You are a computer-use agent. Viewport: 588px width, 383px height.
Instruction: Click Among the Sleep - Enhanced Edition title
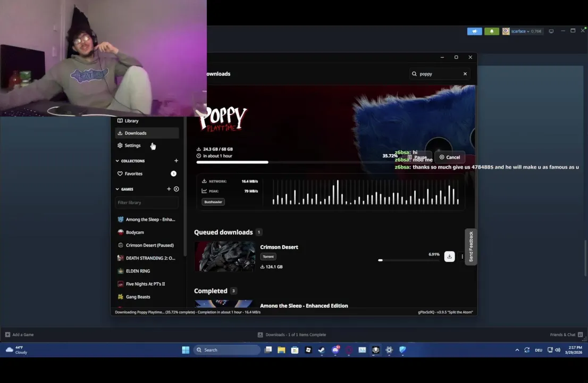click(x=304, y=305)
